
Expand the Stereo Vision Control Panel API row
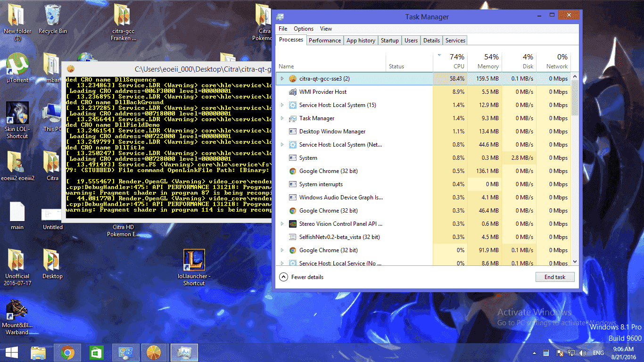(282, 224)
